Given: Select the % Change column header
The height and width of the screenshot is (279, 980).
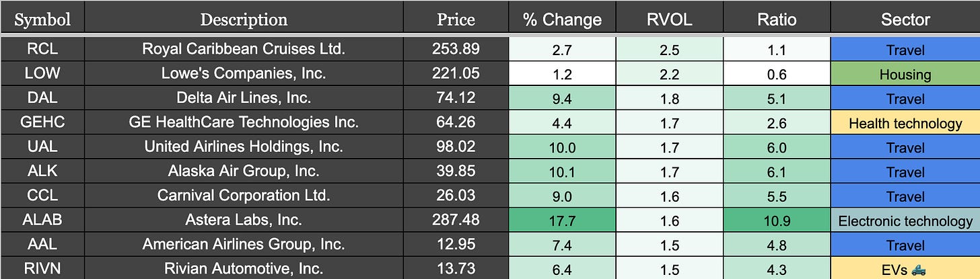Looking at the screenshot, I should point(562,19).
